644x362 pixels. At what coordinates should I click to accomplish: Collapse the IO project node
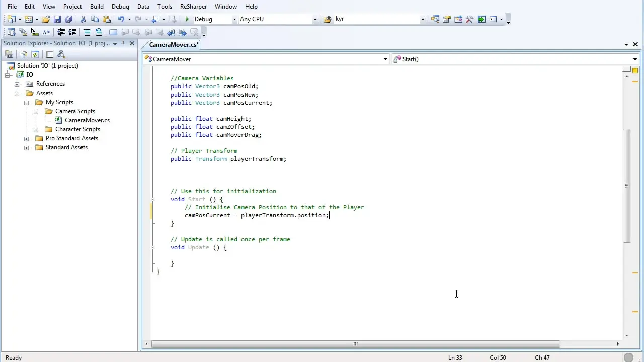point(8,75)
